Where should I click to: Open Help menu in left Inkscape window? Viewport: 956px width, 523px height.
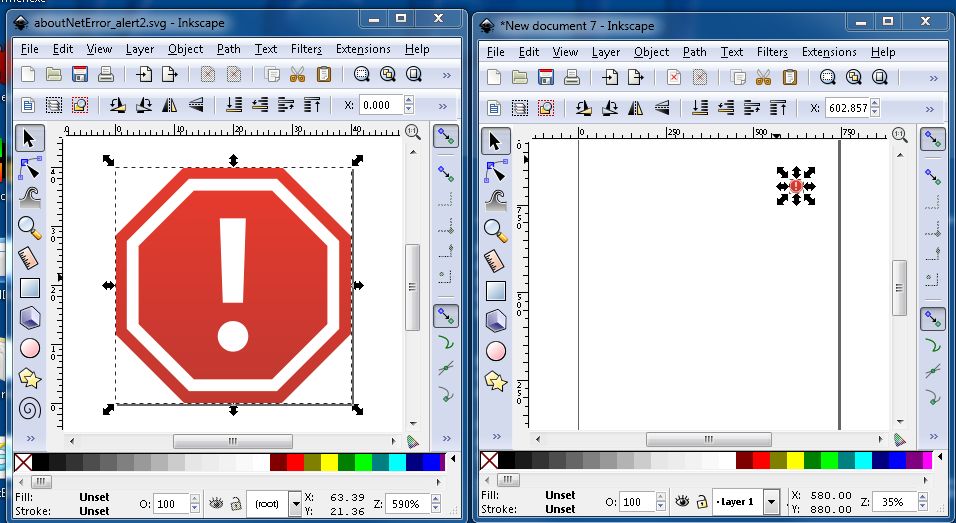click(x=417, y=49)
